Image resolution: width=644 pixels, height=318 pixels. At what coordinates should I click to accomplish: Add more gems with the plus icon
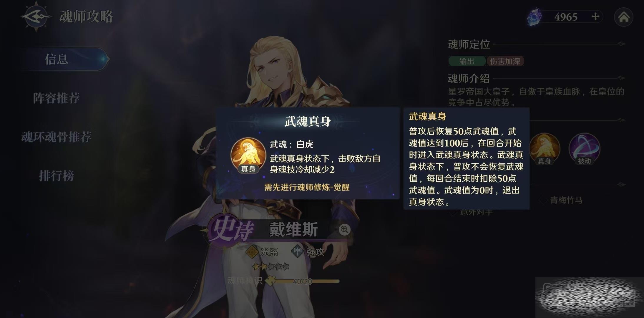point(595,16)
